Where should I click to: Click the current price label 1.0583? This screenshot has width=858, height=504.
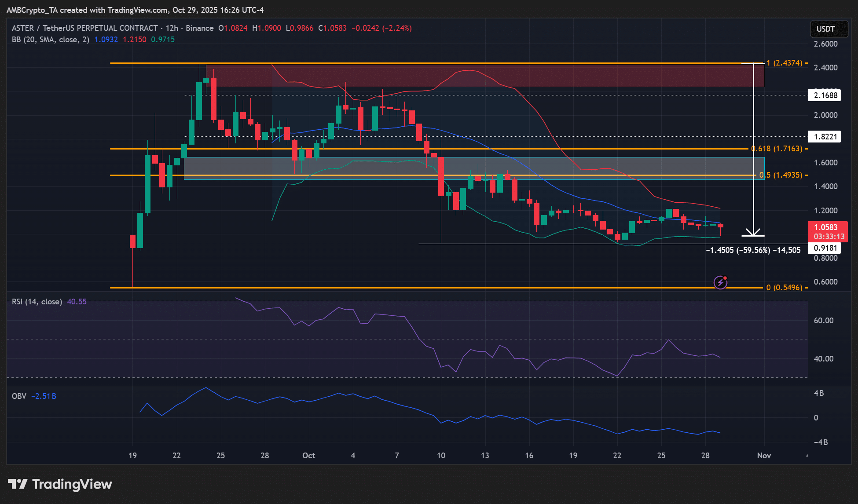pyautogui.click(x=826, y=227)
